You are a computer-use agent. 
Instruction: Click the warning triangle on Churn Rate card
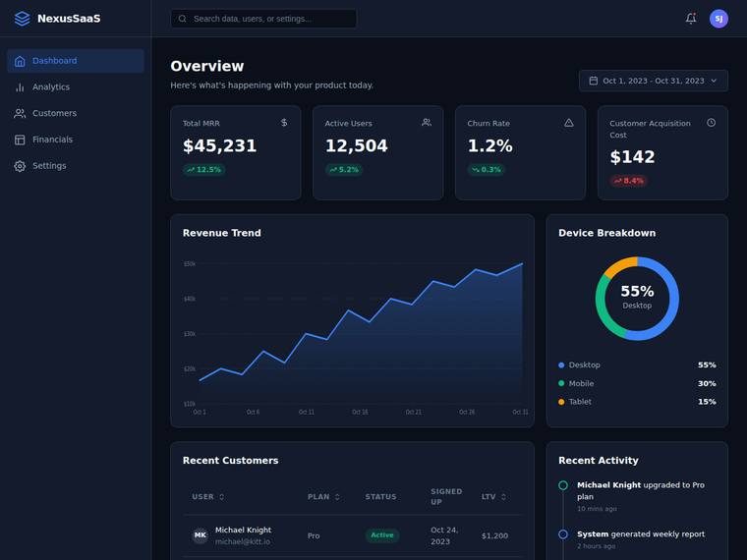[x=569, y=123]
